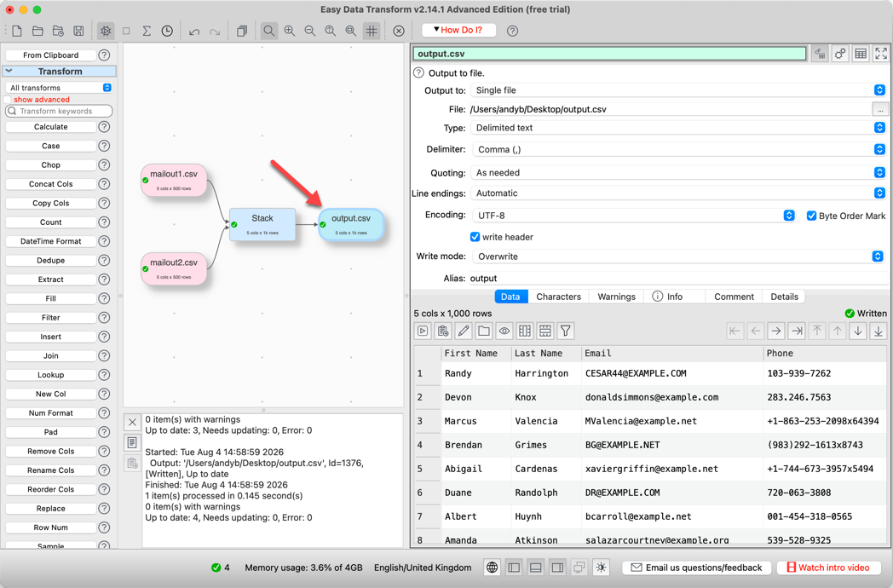Toggle the Byte Order Mark checkbox
The height and width of the screenshot is (588, 893).
811,216
